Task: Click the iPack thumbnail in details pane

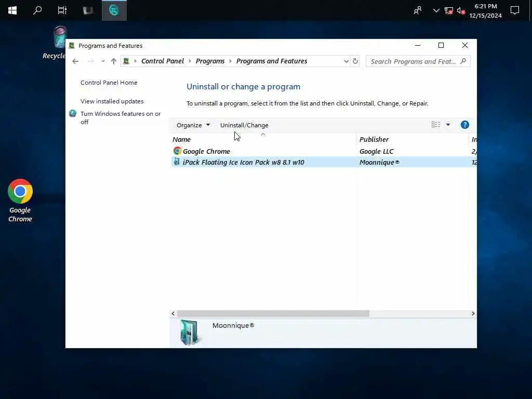Action: point(189,332)
